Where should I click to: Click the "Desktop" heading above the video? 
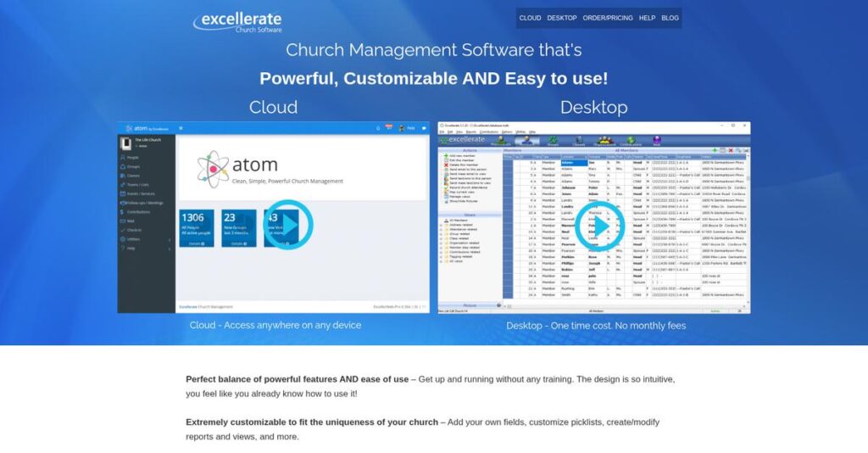point(594,107)
